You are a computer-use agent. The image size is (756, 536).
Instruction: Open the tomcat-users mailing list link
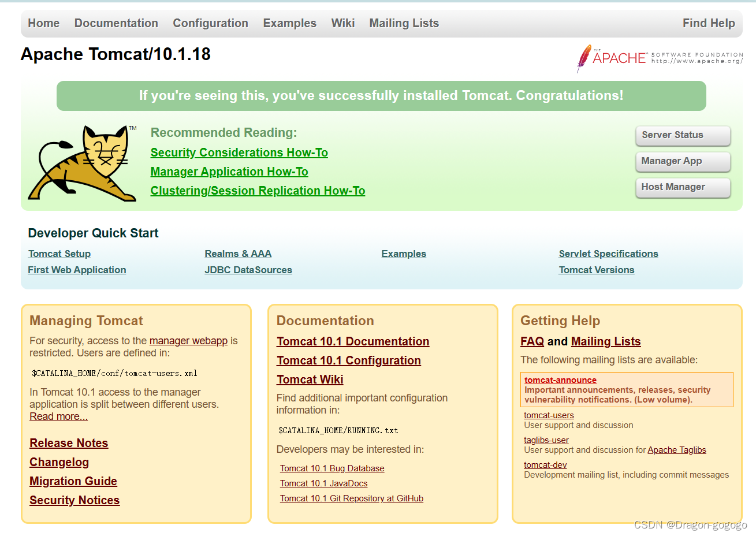549,415
